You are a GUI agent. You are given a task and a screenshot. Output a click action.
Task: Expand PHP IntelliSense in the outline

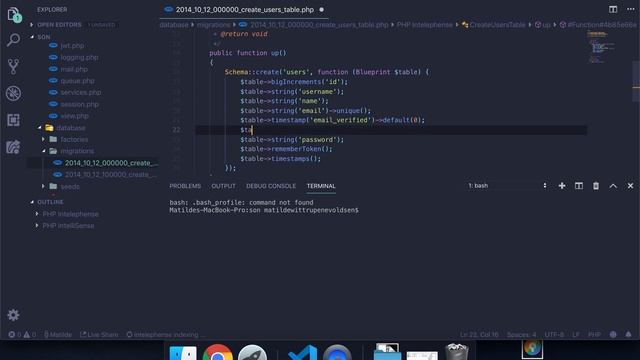click(x=68, y=226)
